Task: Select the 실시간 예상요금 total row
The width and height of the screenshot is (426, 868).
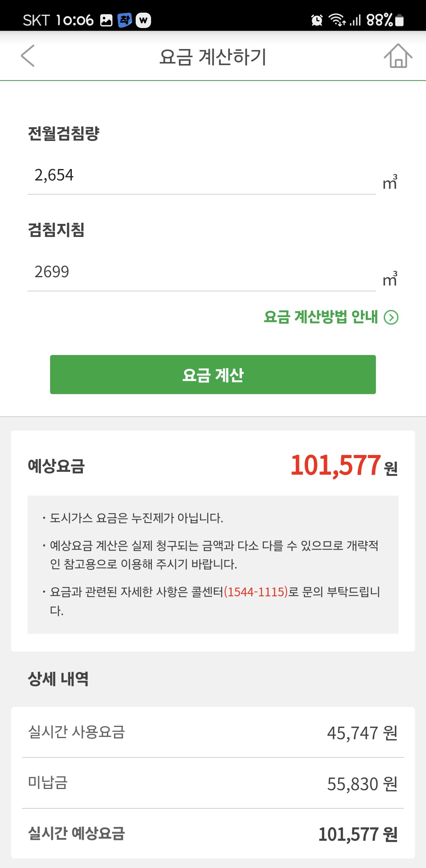Action: coord(213,834)
